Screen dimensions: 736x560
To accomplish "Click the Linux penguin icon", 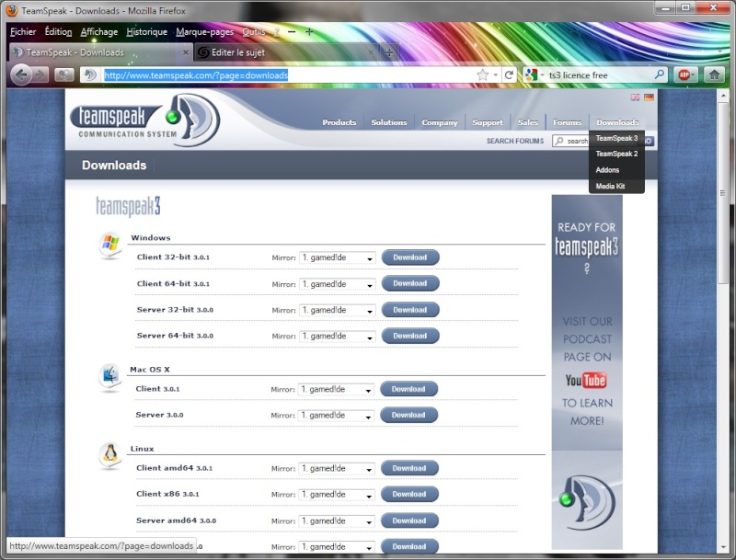I will pyautogui.click(x=109, y=455).
